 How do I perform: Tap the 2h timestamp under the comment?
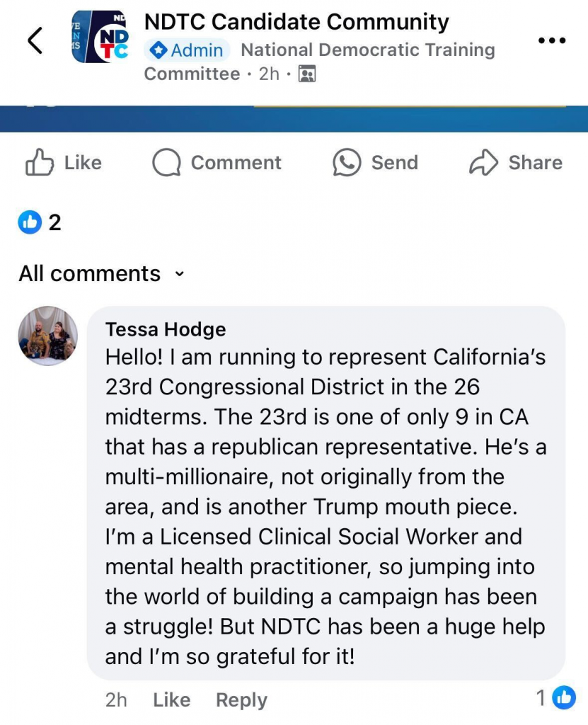(x=116, y=700)
